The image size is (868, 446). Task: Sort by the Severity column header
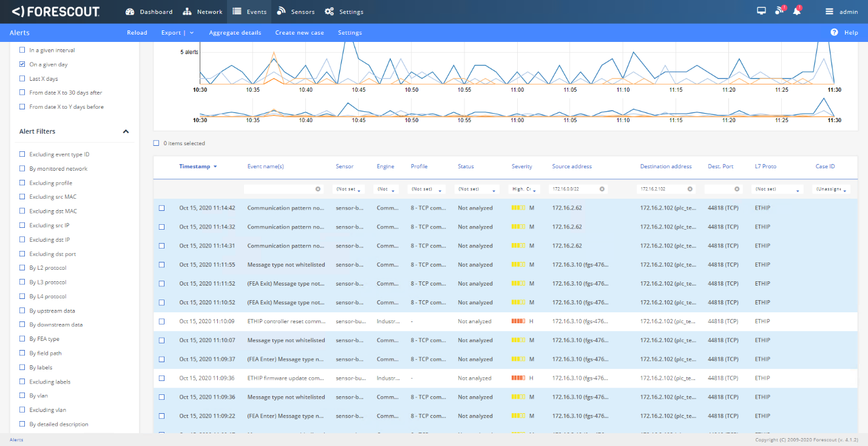[x=522, y=166]
